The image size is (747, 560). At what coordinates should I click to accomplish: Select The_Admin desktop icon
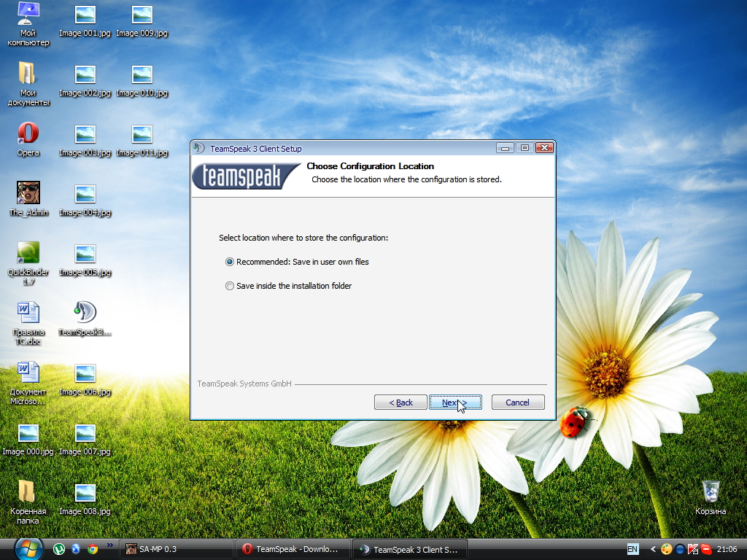click(x=28, y=199)
